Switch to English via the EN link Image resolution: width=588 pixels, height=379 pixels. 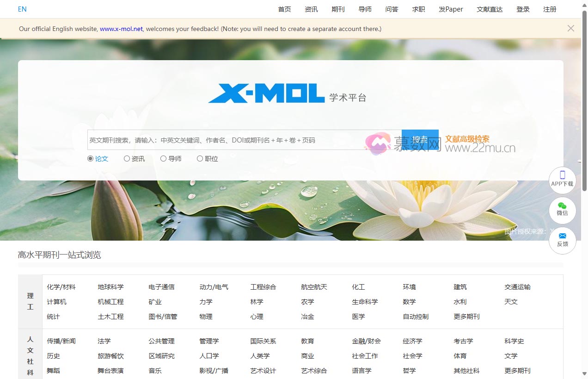(22, 9)
